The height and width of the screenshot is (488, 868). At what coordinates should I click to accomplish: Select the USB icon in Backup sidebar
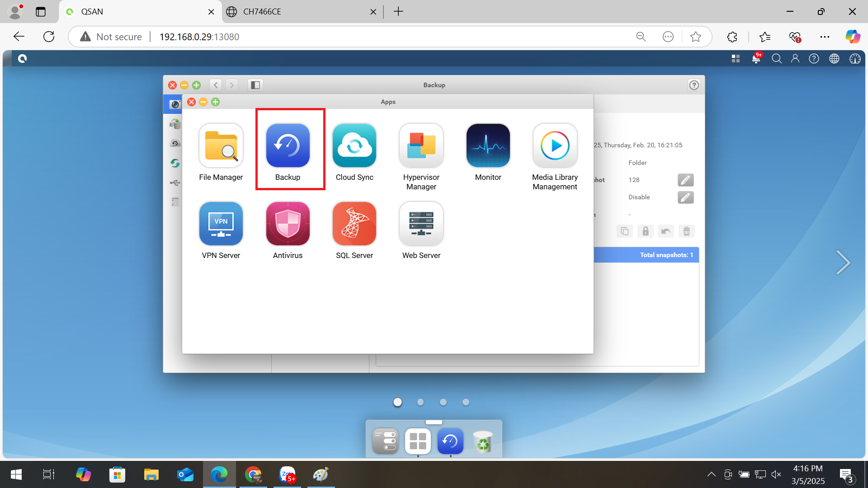[175, 183]
